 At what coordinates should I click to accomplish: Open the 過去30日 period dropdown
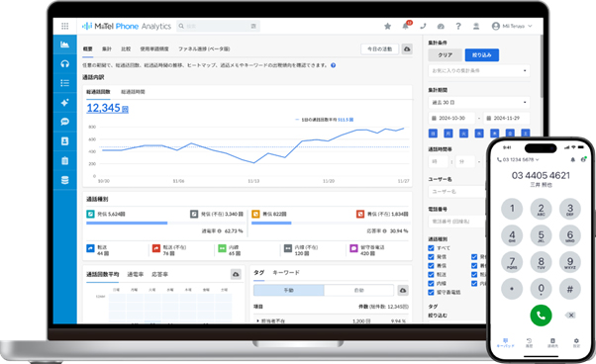click(479, 103)
